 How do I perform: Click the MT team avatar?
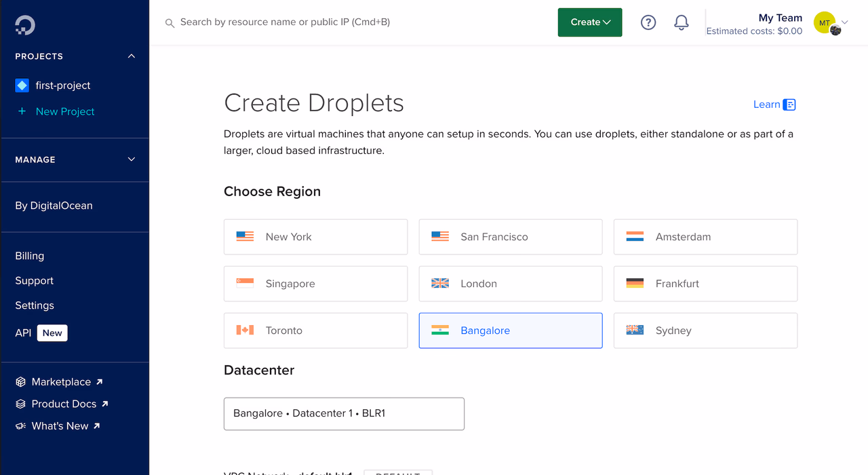(x=825, y=22)
